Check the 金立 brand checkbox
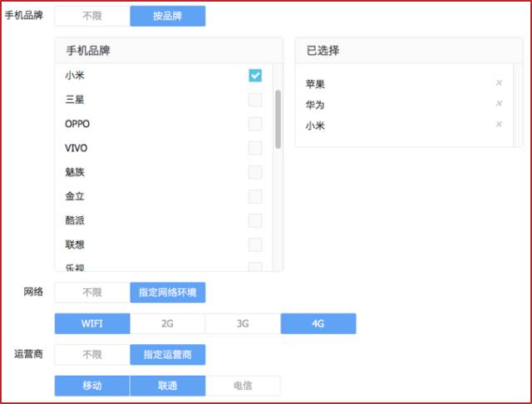Screen dimensions: 532x404 255,196
